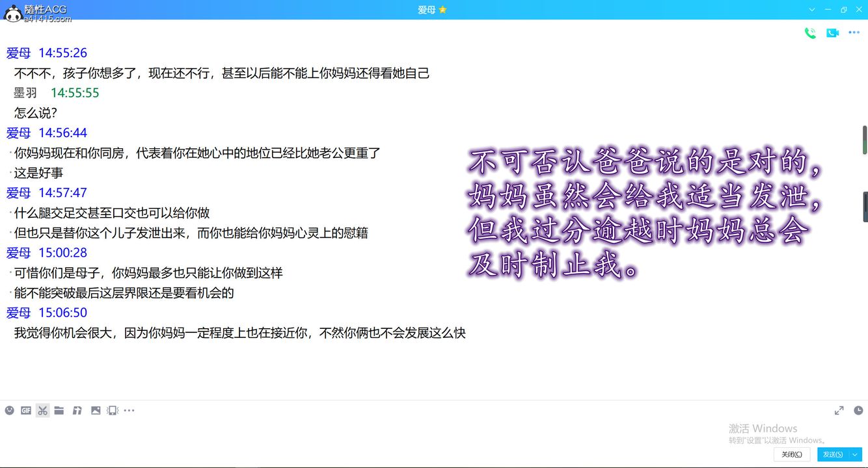The width and height of the screenshot is (868, 468).
Task: Start a video call
Action: tap(833, 32)
